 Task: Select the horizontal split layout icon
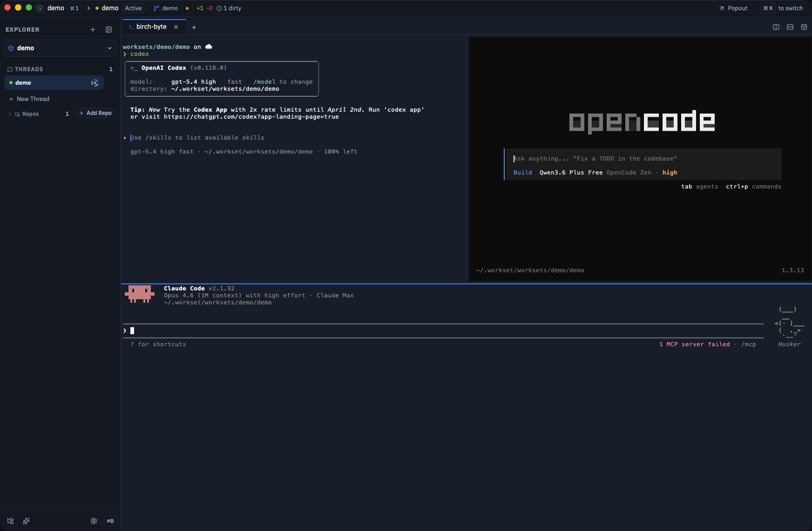tap(790, 27)
